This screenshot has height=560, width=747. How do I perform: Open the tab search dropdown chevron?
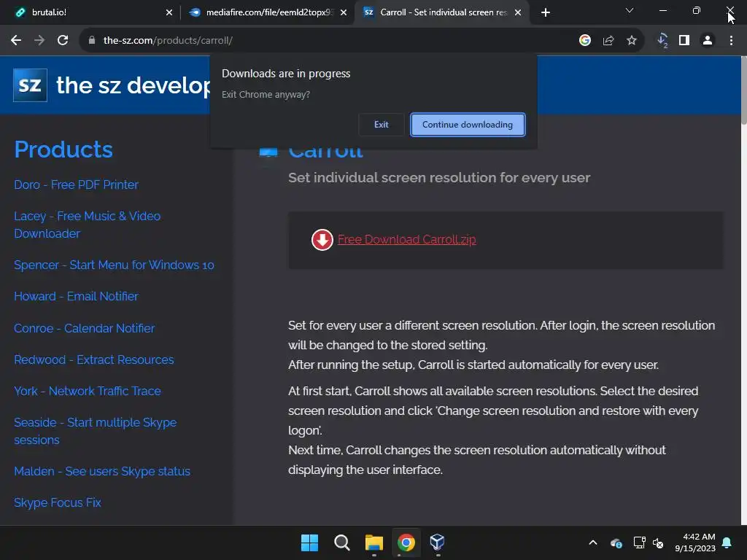point(630,10)
